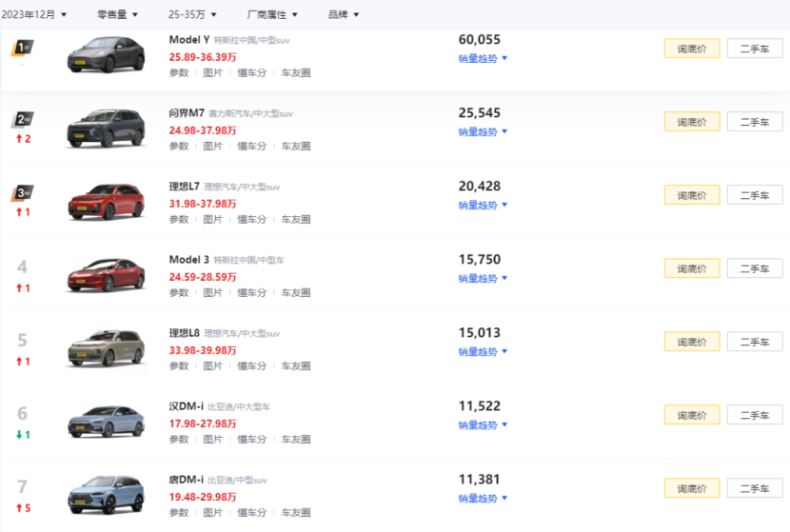Expand 销量趋势 for 汉DM-i

click(x=483, y=425)
